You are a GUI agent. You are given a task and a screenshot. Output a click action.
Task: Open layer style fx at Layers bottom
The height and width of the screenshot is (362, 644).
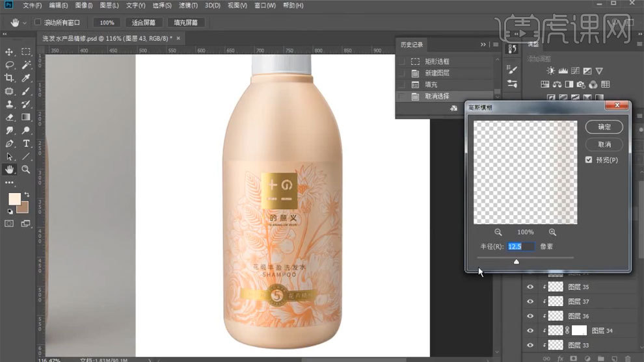pyautogui.click(x=560, y=358)
